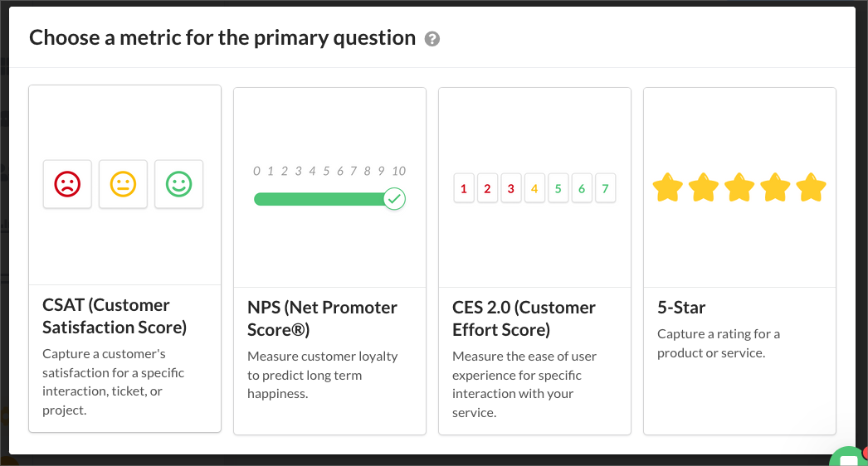Click the green checkmark slider handle
This screenshot has height=466, width=868.
tap(395, 199)
